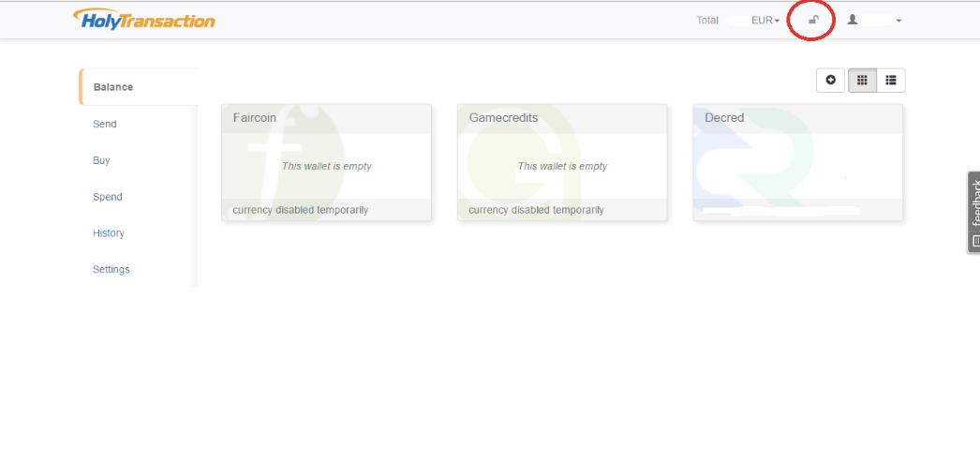Click the add wallet plus button
The image size is (980, 461).
tap(831, 80)
